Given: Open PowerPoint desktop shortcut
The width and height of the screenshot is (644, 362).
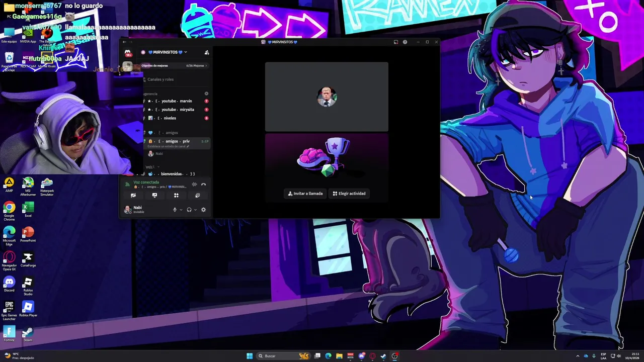Looking at the screenshot, I should (x=28, y=234).
